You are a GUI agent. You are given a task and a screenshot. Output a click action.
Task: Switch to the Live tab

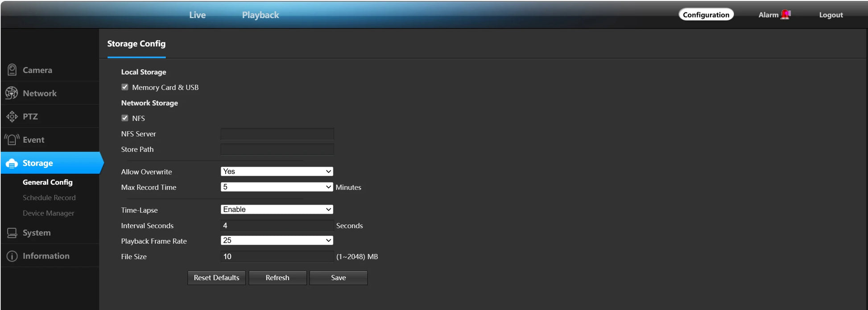pos(197,15)
